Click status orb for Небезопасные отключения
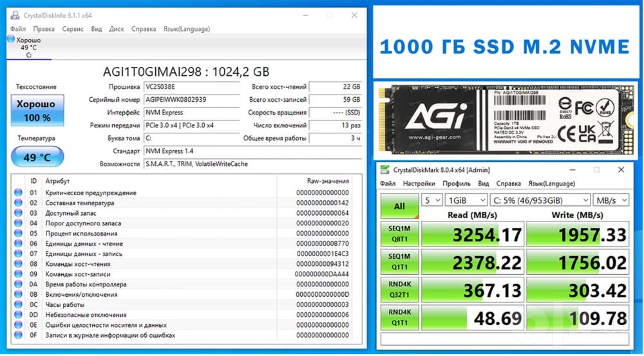This screenshot has height=356, width=644. click(18, 315)
